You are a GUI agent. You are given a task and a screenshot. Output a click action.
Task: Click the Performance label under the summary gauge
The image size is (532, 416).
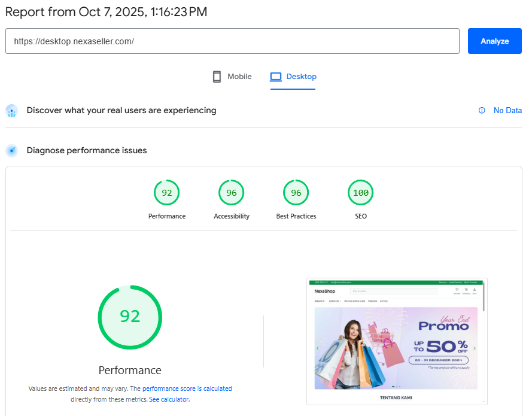tap(130, 371)
